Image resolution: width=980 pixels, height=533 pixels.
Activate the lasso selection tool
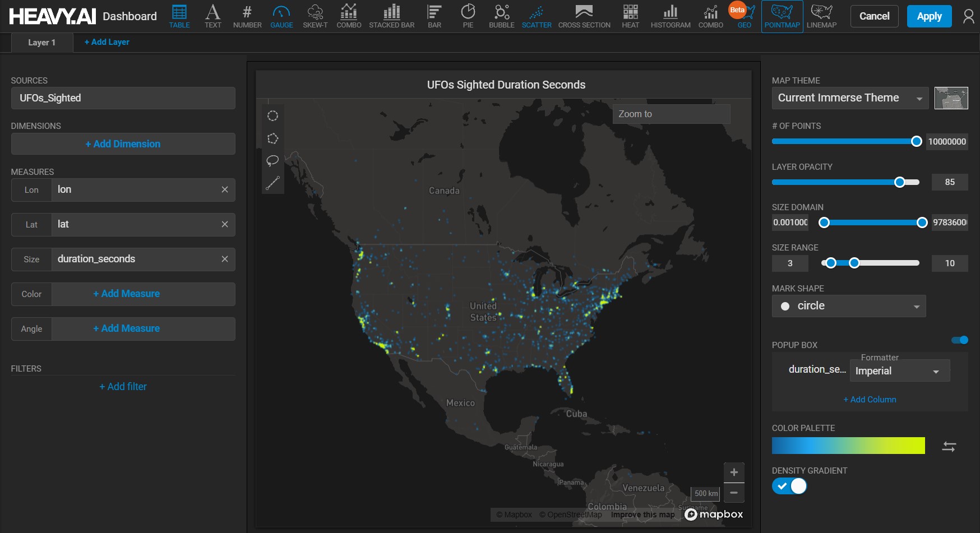click(x=272, y=161)
